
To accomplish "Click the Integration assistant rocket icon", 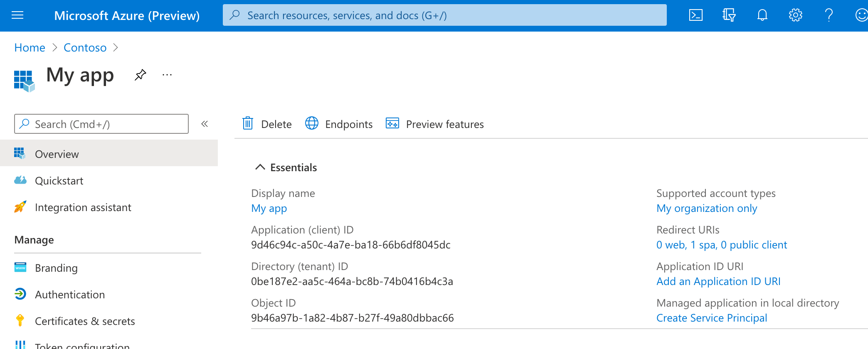I will pyautogui.click(x=20, y=206).
